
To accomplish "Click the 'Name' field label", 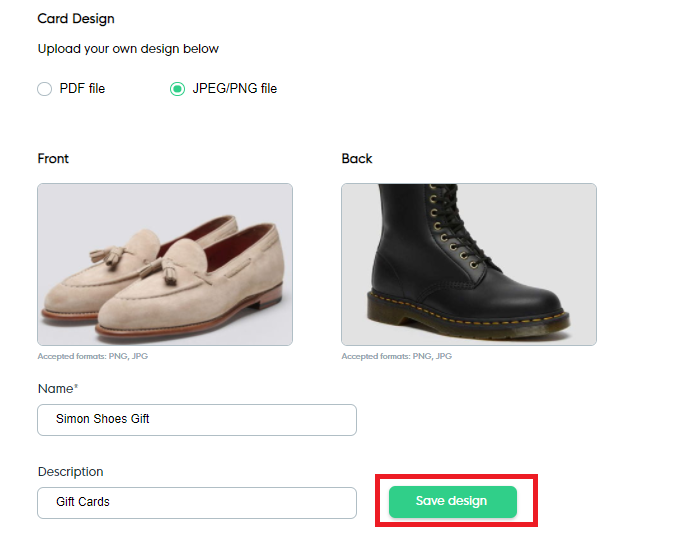I will coord(55,388).
